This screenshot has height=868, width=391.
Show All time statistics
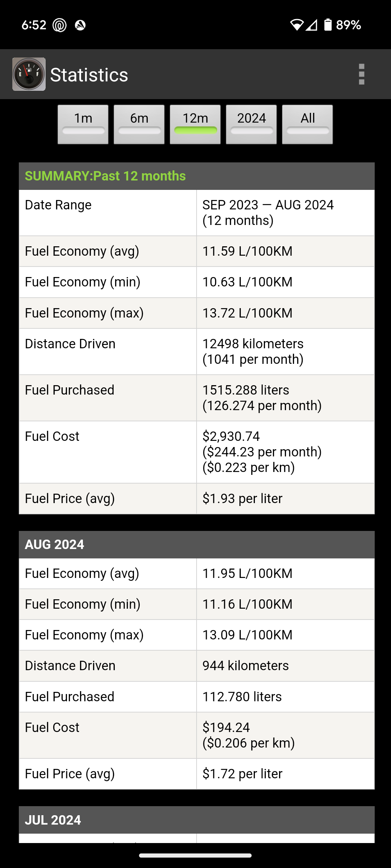(x=307, y=124)
